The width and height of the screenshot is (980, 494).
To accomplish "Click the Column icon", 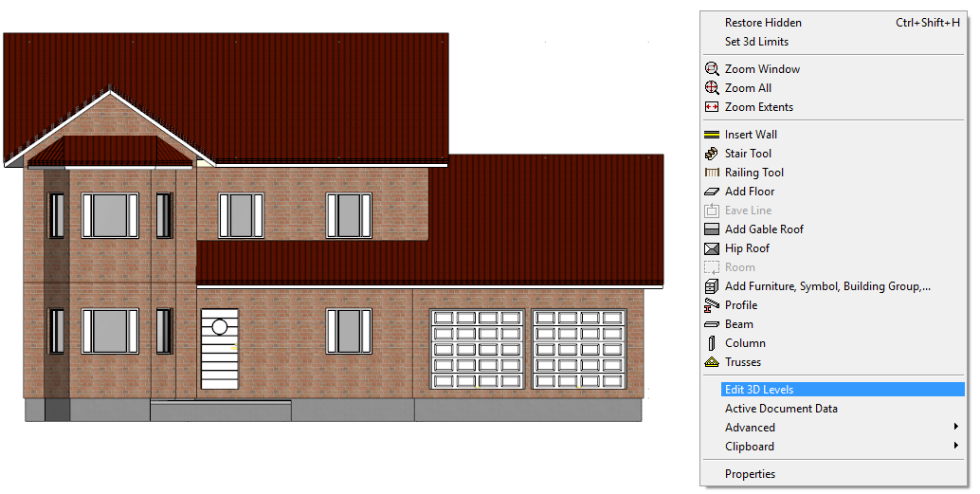I will coord(711,343).
